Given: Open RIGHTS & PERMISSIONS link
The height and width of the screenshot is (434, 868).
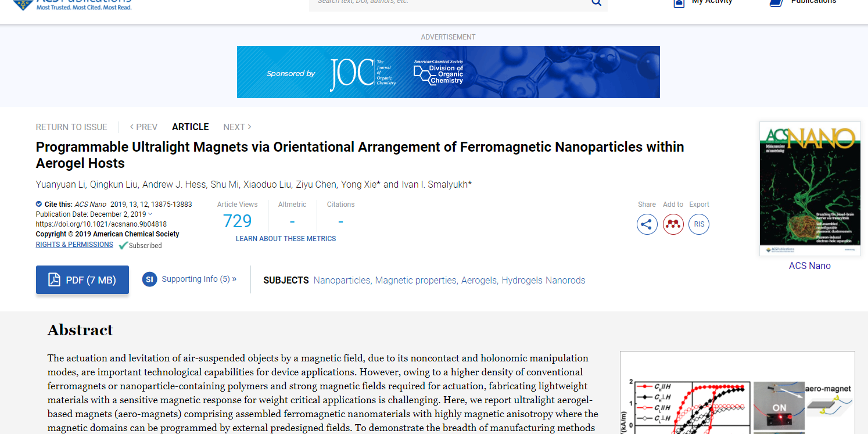Looking at the screenshot, I should coord(74,245).
